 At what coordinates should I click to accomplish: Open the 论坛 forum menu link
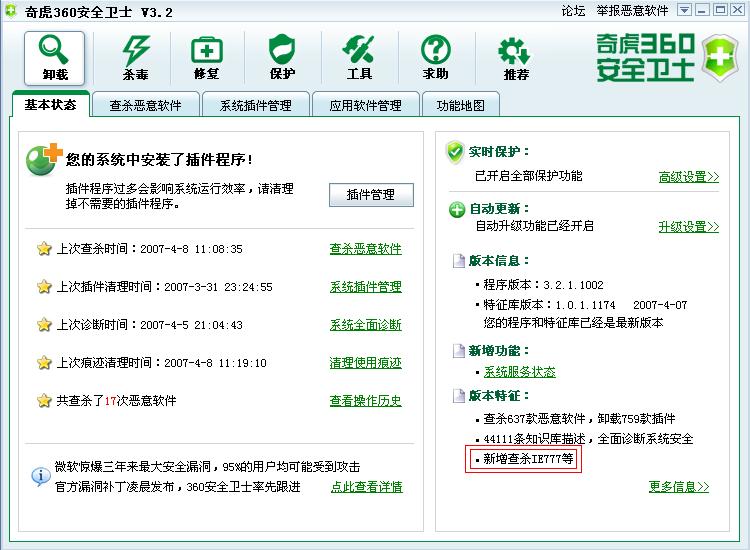point(574,11)
